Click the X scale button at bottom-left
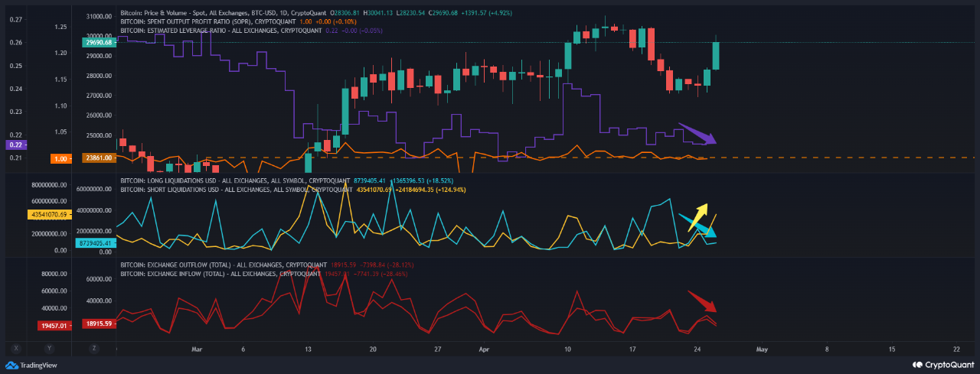 (x=15, y=347)
